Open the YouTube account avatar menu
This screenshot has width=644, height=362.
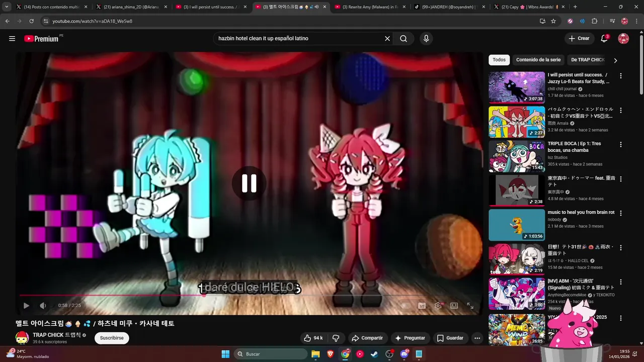(x=623, y=39)
